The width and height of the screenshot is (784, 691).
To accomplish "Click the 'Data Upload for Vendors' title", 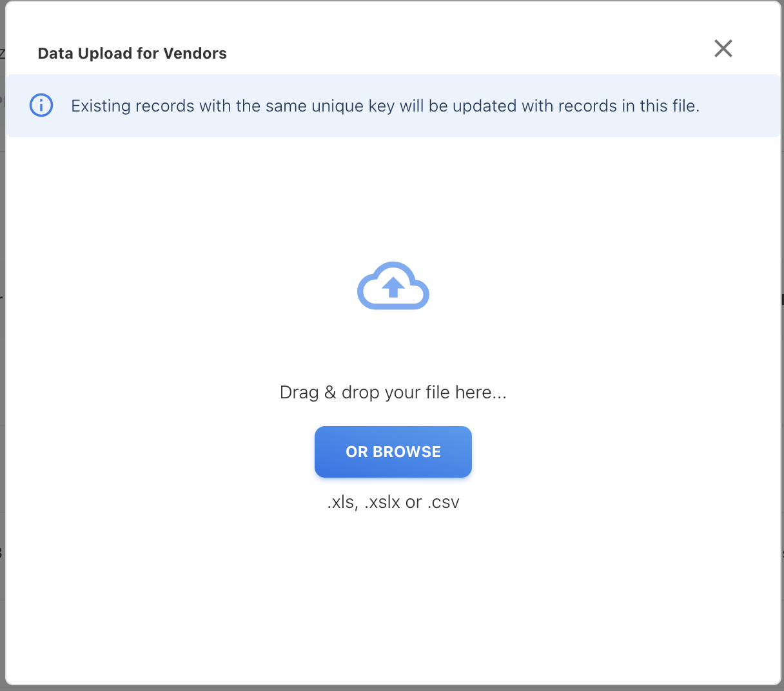I will pos(132,54).
